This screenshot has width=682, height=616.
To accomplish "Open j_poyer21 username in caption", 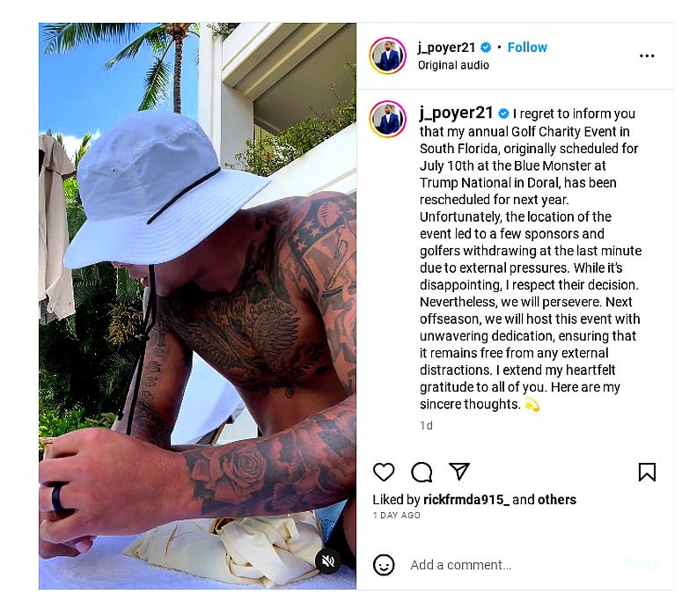I will pos(456,114).
